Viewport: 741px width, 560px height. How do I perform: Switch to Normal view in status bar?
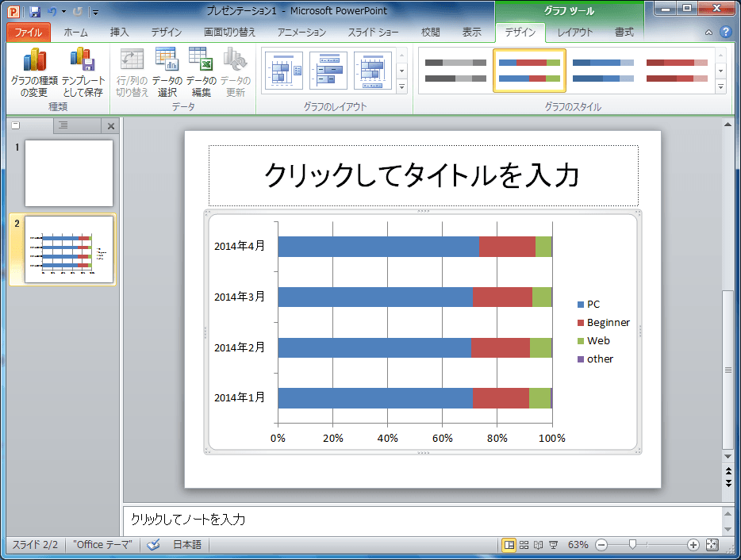pos(509,545)
